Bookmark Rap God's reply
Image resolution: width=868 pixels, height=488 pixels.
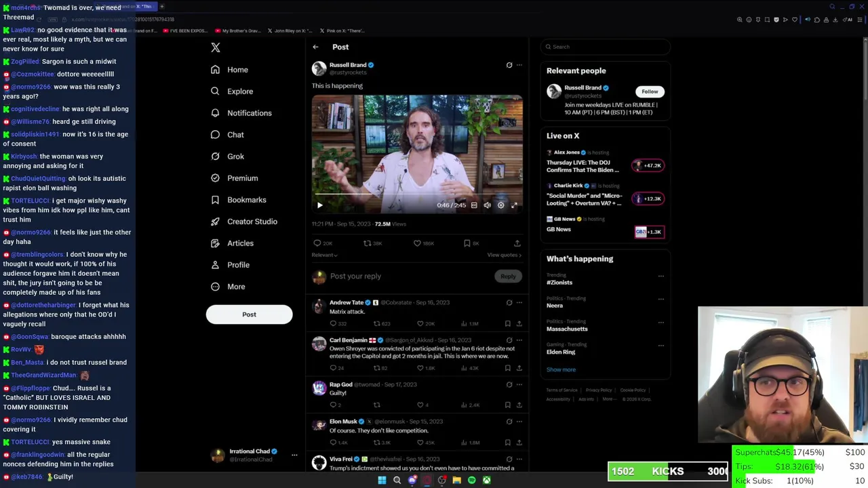pos(507,405)
